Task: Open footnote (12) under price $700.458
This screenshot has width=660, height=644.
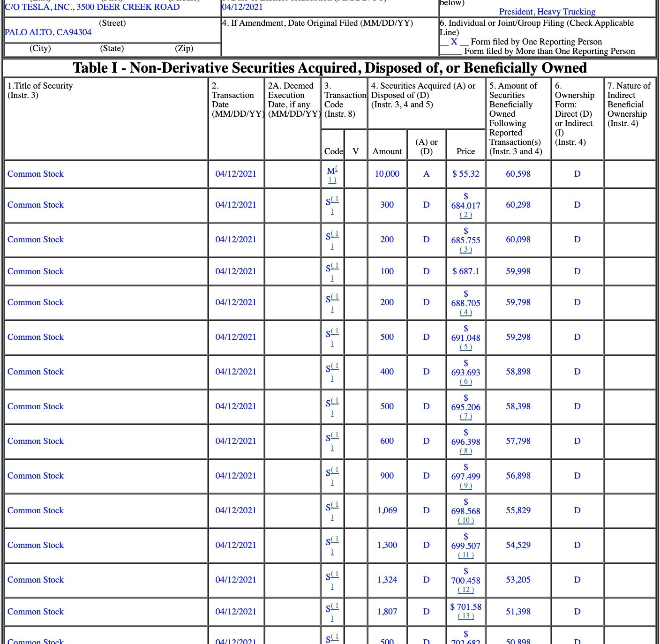Action: click(465, 590)
